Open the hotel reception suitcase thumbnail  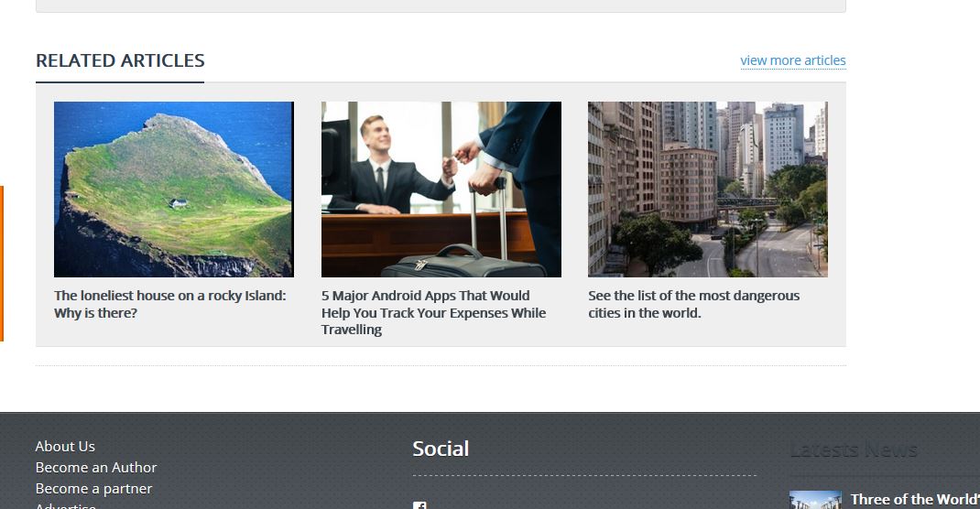pos(441,190)
